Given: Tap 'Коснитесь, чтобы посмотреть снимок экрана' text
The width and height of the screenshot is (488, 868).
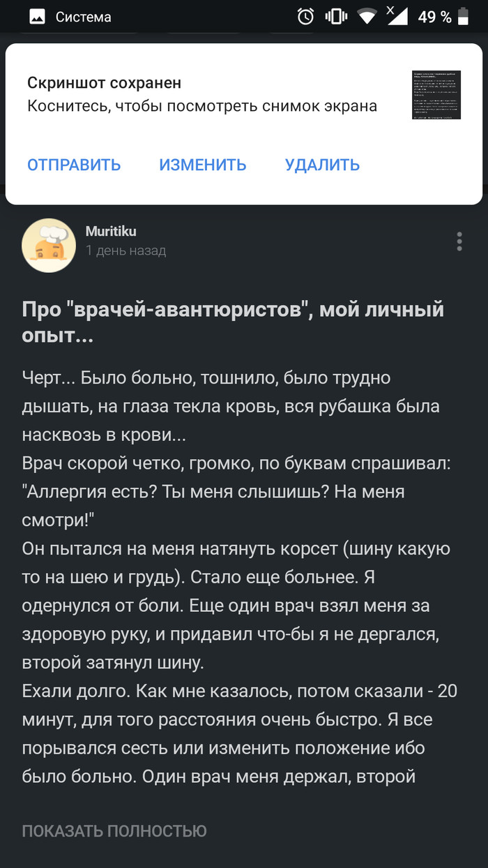Looking at the screenshot, I should 201,106.
